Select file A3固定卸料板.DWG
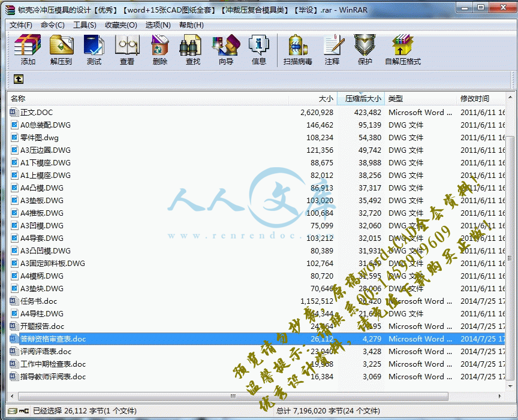 (53, 263)
